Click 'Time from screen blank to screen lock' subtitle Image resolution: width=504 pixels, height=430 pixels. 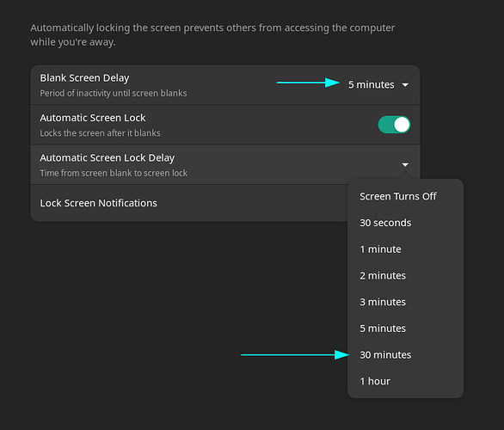coord(114,173)
